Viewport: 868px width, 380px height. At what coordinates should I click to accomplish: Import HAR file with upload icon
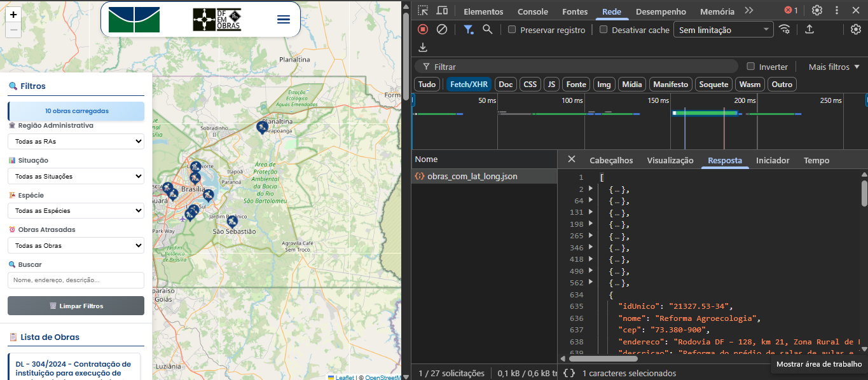coord(809,29)
